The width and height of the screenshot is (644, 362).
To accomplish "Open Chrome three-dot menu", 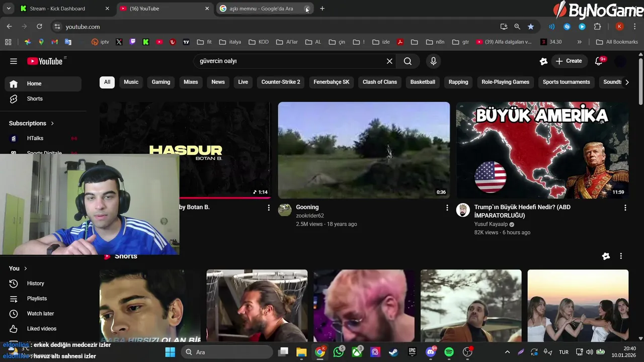I will [635, 27].
